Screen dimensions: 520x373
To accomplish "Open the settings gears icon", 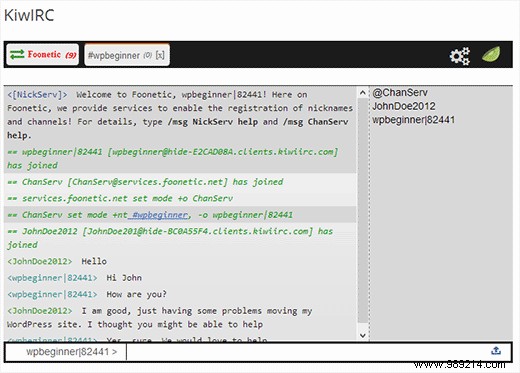I will pos(460,56).
